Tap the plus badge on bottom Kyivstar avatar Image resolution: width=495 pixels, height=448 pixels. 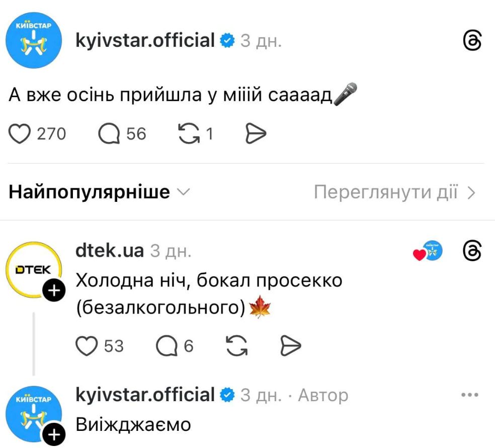(x=54, y=434)
